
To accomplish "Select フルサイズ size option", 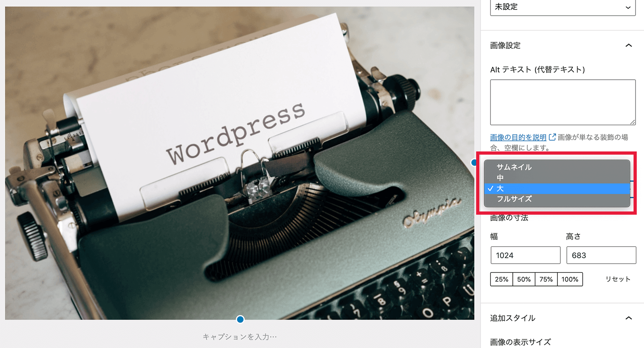I will tap(557, 199).
